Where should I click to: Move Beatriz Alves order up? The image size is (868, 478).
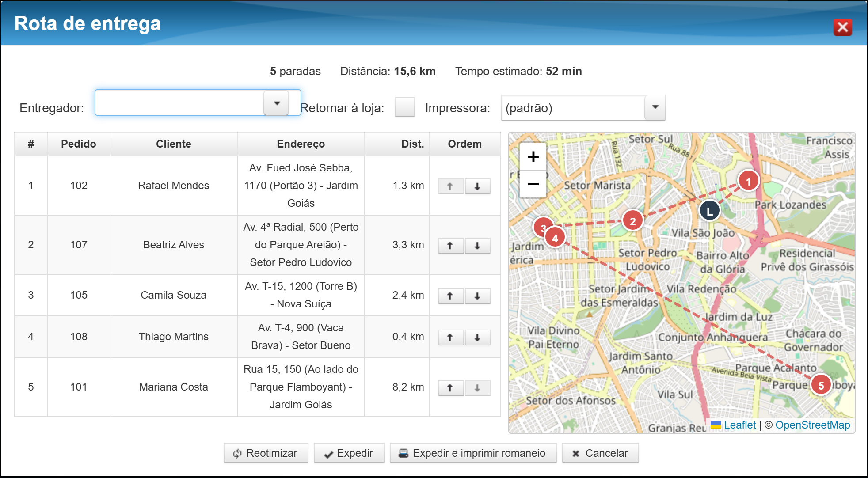[450, 246]
